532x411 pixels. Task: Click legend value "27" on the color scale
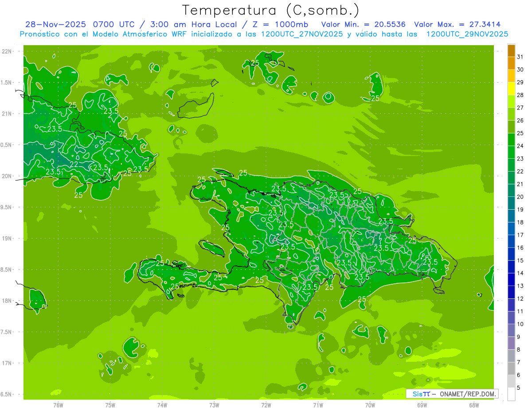tap(520, 108)
